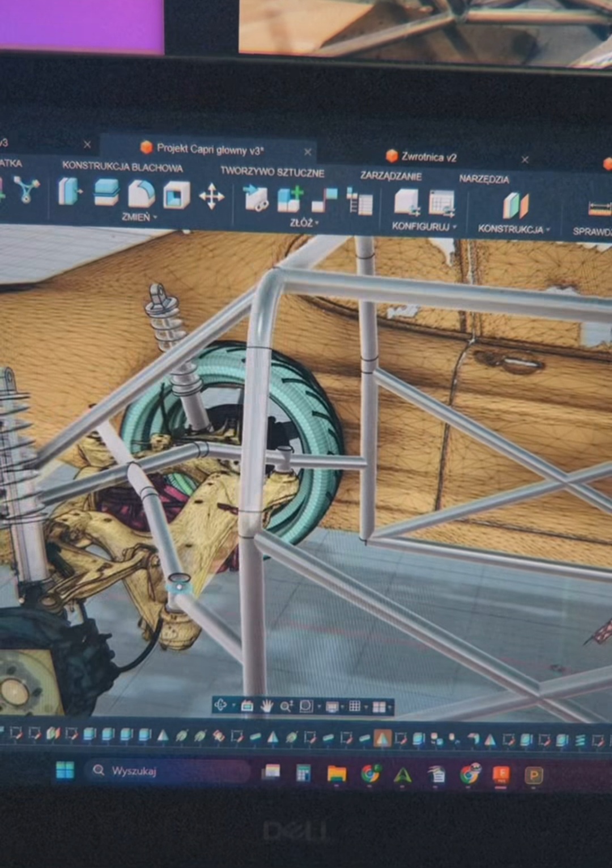Click the Wyszukaj search box on taskbar
Image resolution: width=612 pixels, height=868 pixels.
(x=167, y=771)
